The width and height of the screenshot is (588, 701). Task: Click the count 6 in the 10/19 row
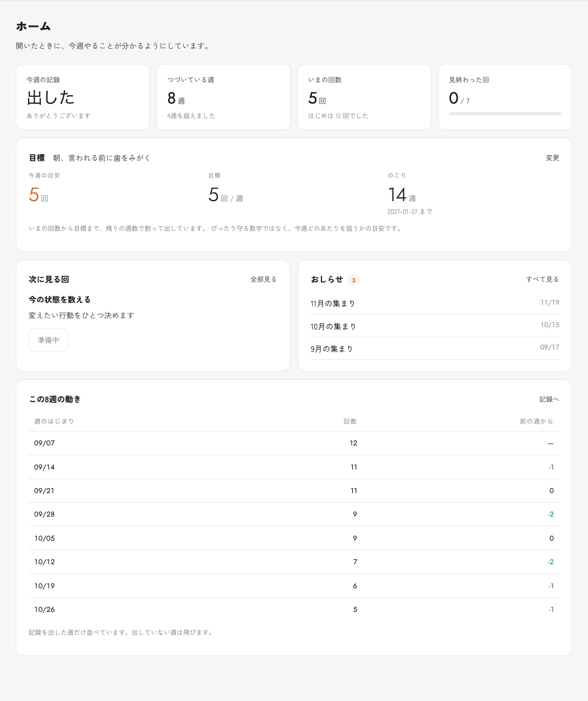[355, 586]
